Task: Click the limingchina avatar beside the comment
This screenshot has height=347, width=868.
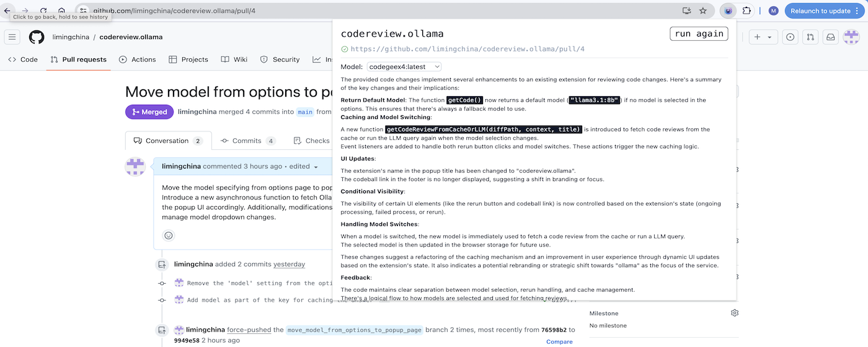Action: (x=136, y=167)
